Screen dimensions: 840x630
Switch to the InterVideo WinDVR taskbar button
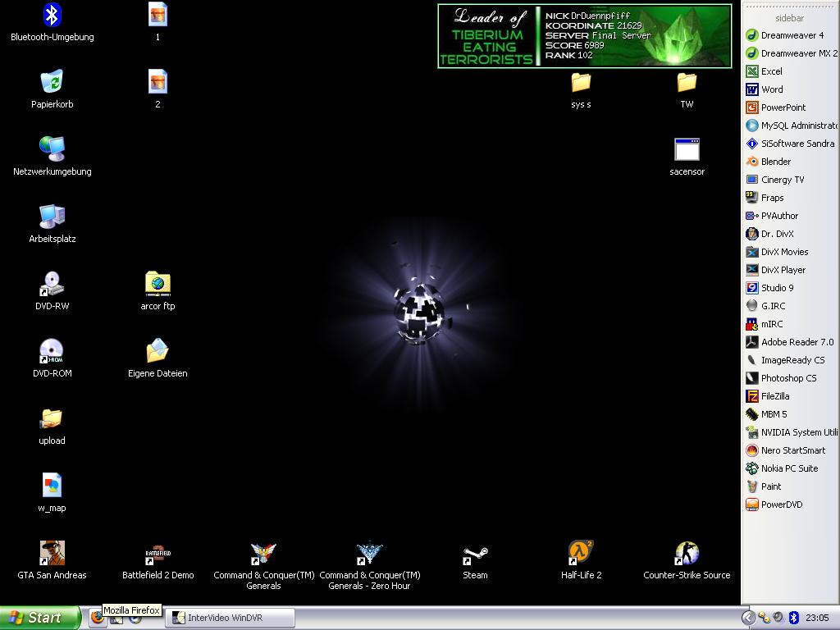[231, 618]
